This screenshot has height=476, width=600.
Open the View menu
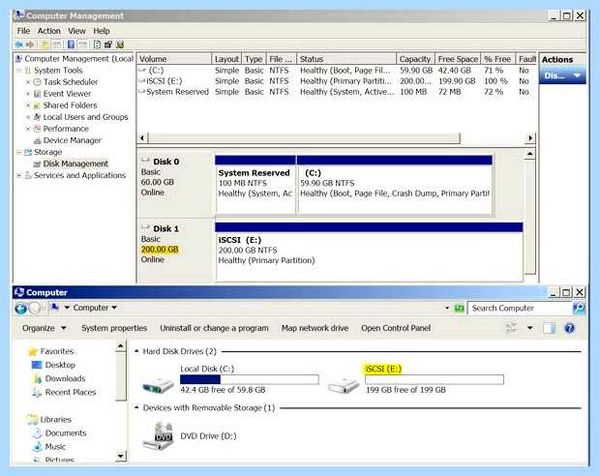coord(77,31)
